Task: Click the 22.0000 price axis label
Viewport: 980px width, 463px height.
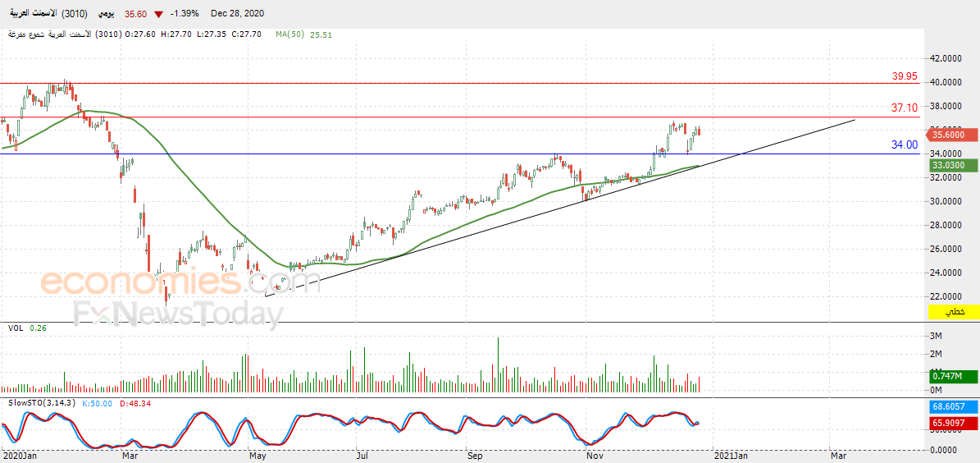Action: 946,296
